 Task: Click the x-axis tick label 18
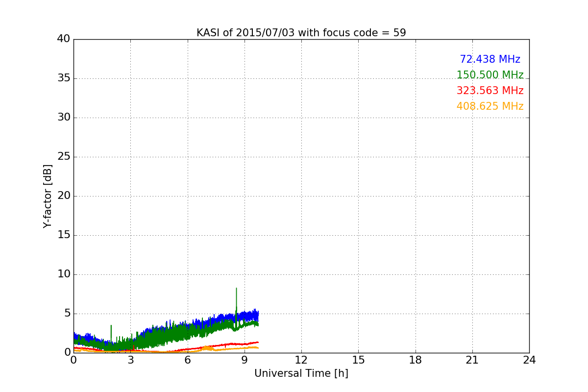pyautogui.click(x=416, y=360)
